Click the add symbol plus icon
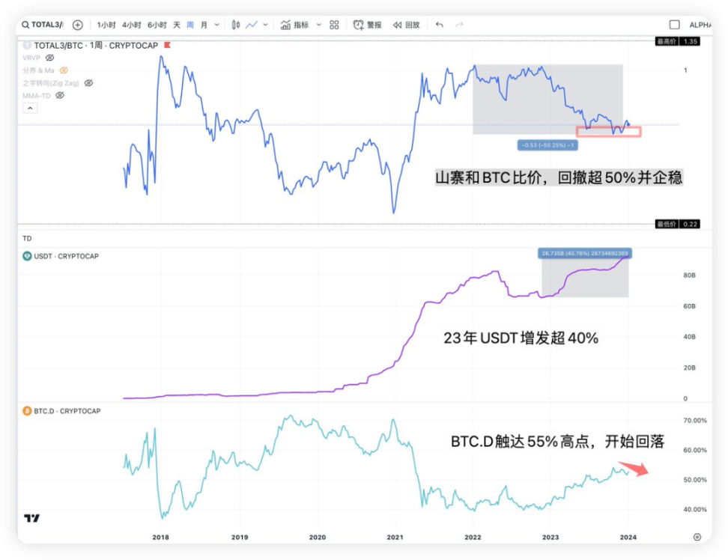Screen dimensions: 728x560 77,25
